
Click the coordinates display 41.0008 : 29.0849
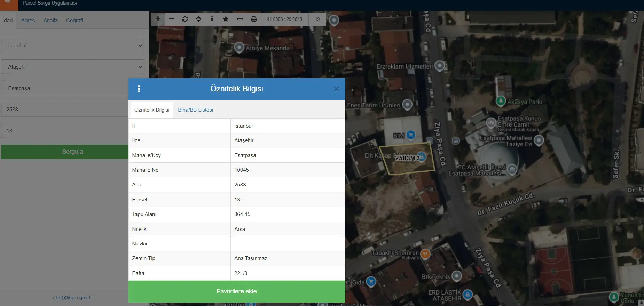click(285, 19)
